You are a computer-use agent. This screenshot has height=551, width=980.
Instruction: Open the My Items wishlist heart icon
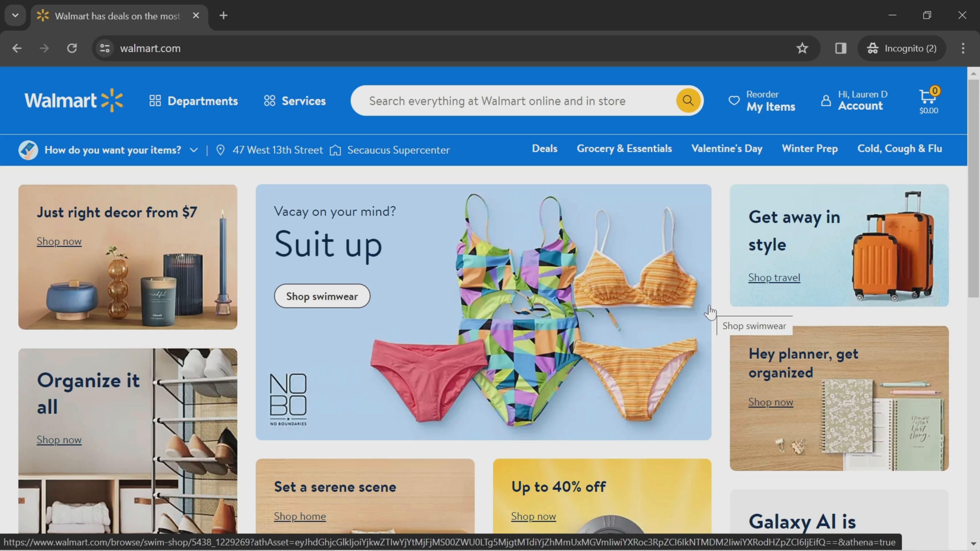[734, 101]
